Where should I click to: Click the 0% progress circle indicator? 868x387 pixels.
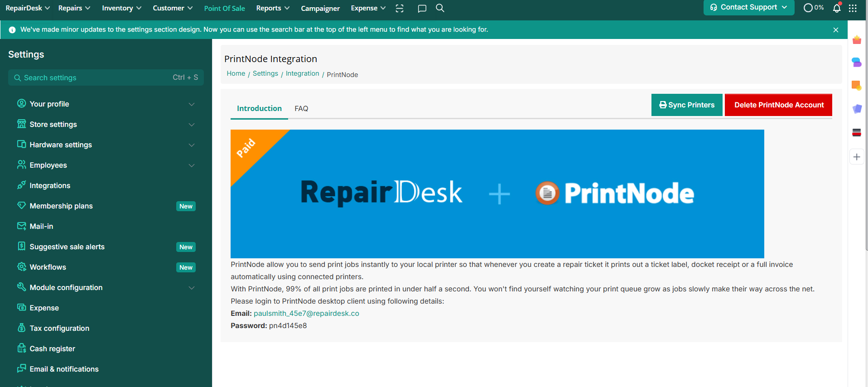[x=813, y=8]
